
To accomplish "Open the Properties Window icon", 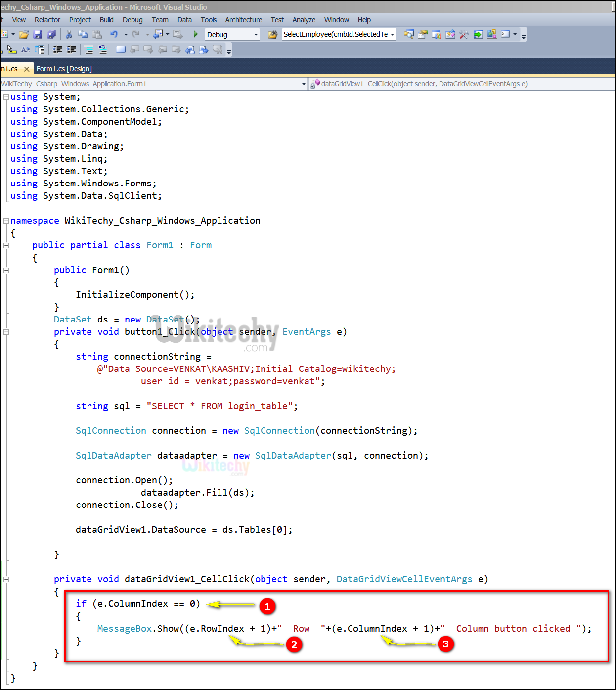I will 423,34.
